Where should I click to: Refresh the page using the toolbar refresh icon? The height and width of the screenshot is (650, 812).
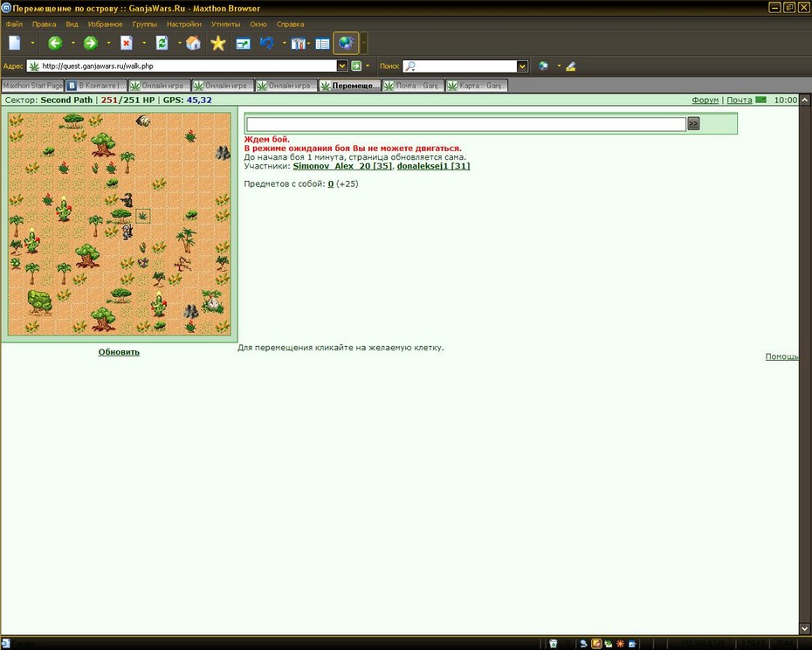click(x=162, y=43)
